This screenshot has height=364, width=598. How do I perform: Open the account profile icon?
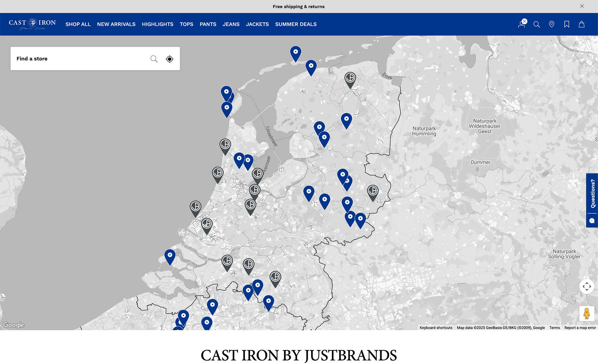tap(522, 24)
